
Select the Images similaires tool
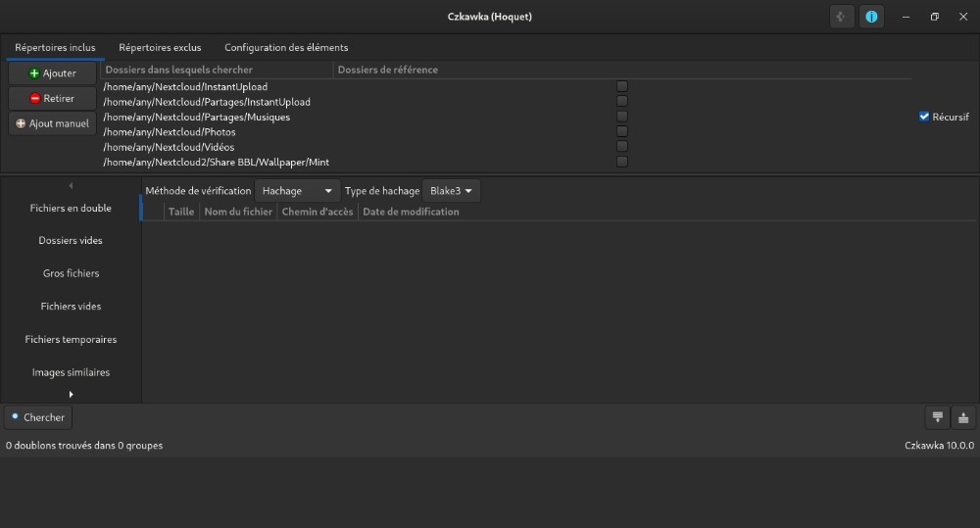tap(71, 372)
